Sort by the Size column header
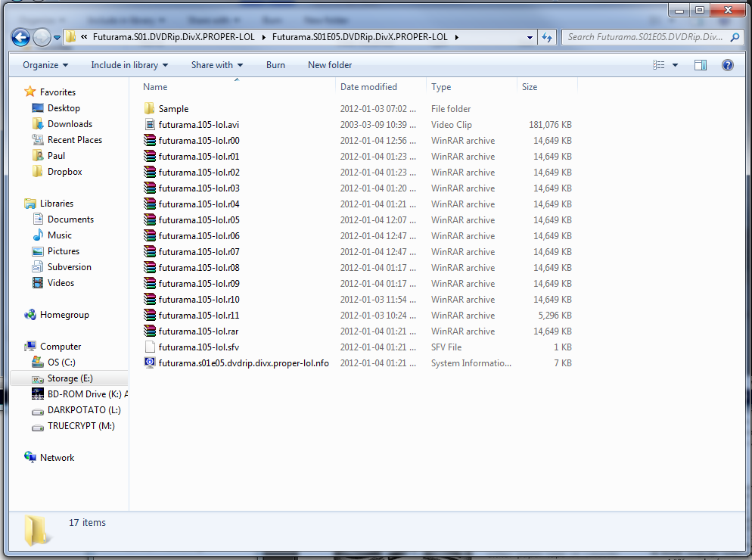The height and width of the screenshot is (560, 752). point(530,87)
